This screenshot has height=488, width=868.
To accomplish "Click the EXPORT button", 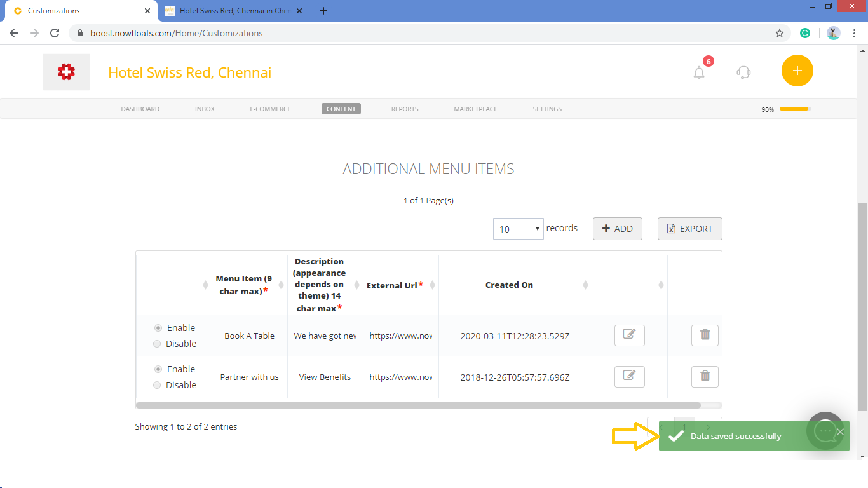I will tap(689, 229).
